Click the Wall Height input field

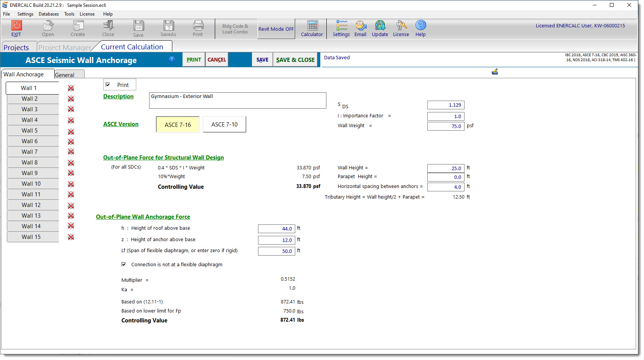pyautogui.click(x=446, y=168)
